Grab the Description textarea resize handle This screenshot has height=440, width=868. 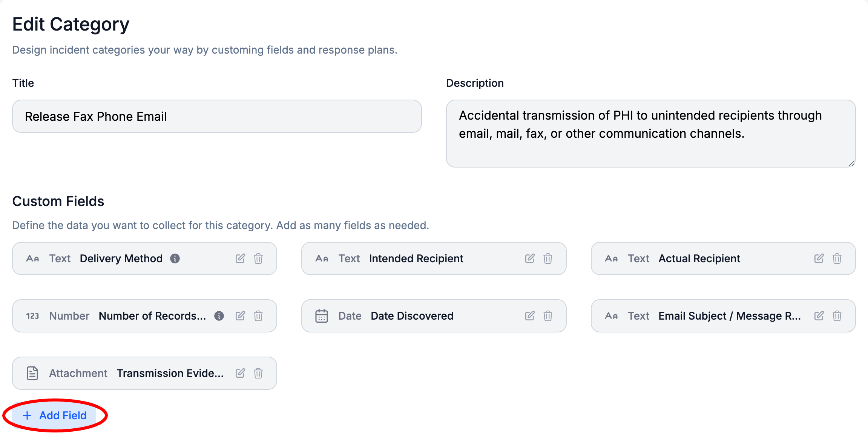pyautogui.click(x=852, y=163)
